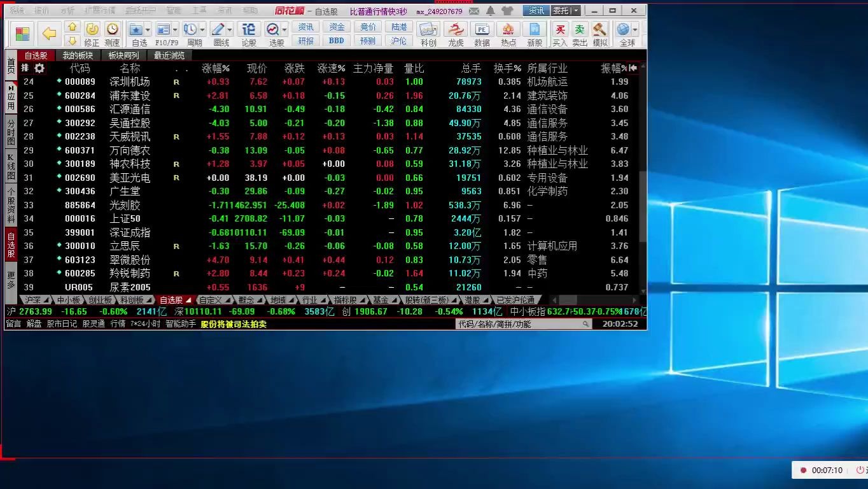Open the mail envelope icon in title bar
868x489 pixels.
point(475,11)
